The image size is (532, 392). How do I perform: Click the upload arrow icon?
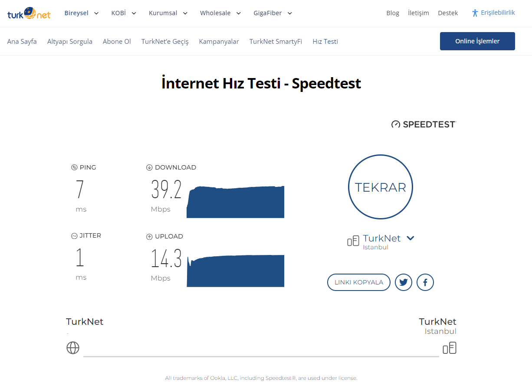click(149, 237)
